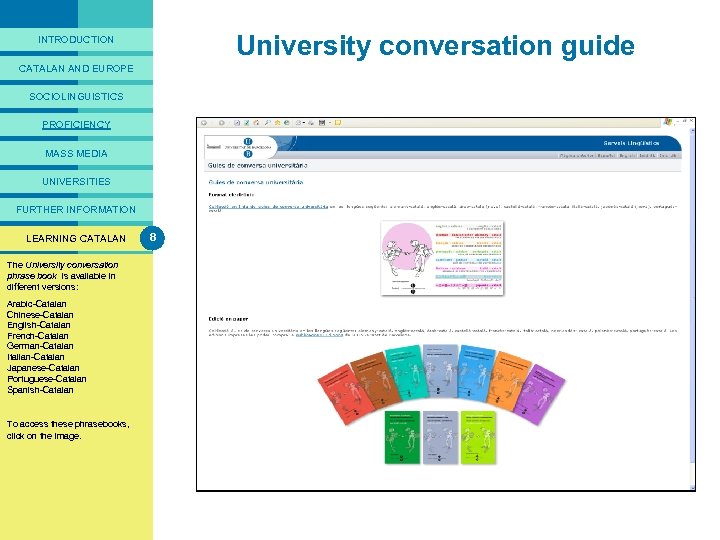The height and width of the screenshot is (540, 720).
Task: Click the 'Portuguese-Catalan' list entry
Action: [46, 379]
